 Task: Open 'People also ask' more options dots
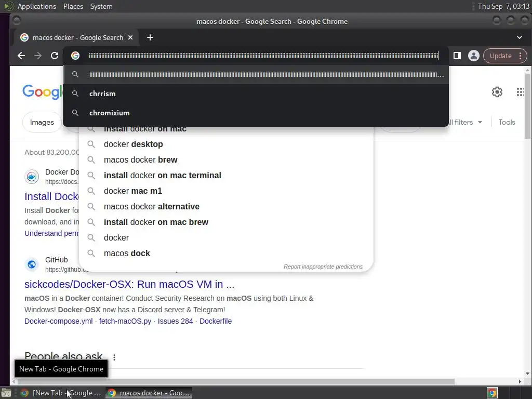[x=114, y=357]
